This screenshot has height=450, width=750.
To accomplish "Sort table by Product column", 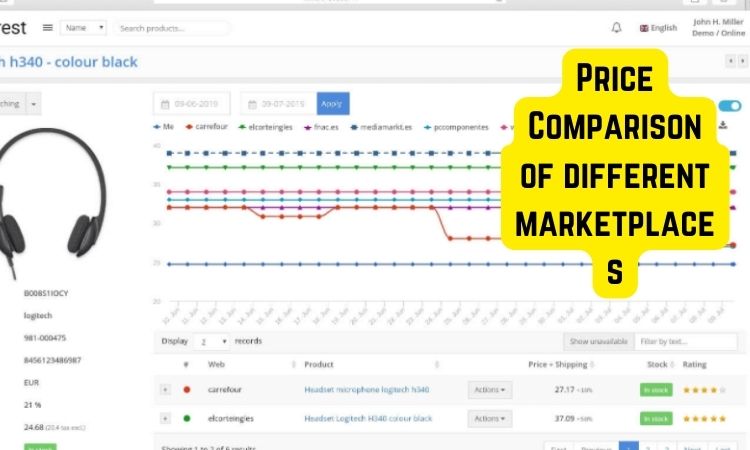I will pyautogui.click(x=319, y=364).
